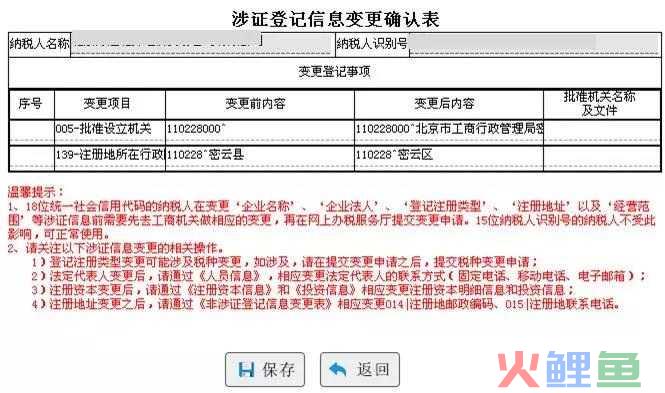Click the 序号 cell of row 139

[32, 158]
